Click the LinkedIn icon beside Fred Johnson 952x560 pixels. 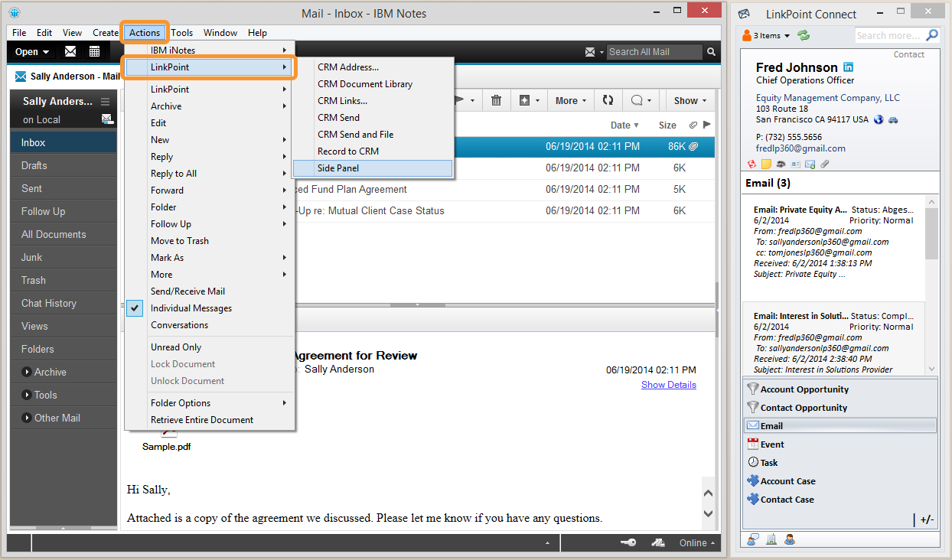click(848, 67)
